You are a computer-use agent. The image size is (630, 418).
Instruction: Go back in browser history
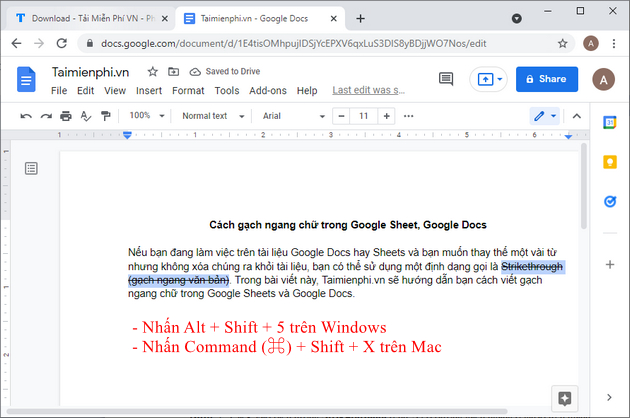pyautogui.click(x=16, y=43)
